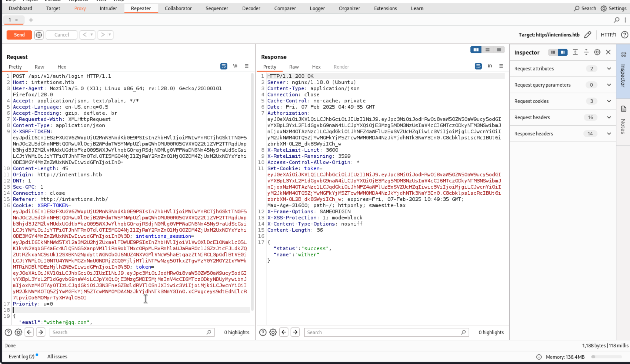Open Inspector settings gear
The width and height of the screenshot is (630, 364).
(597, 52)
